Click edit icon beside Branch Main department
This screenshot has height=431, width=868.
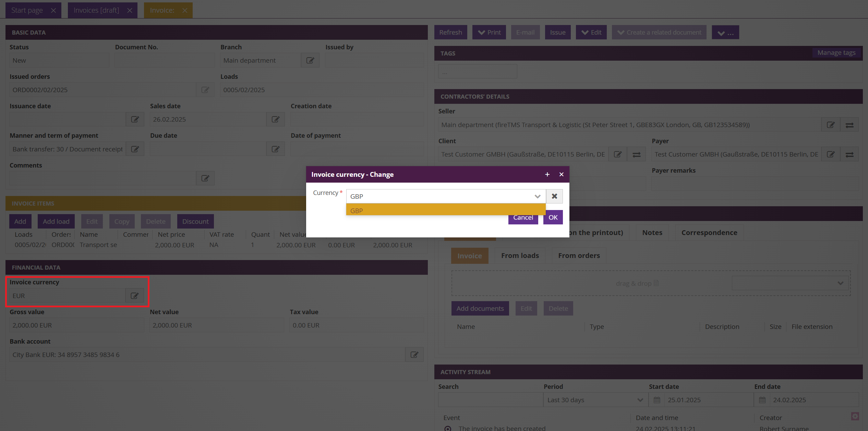(310, 60)
